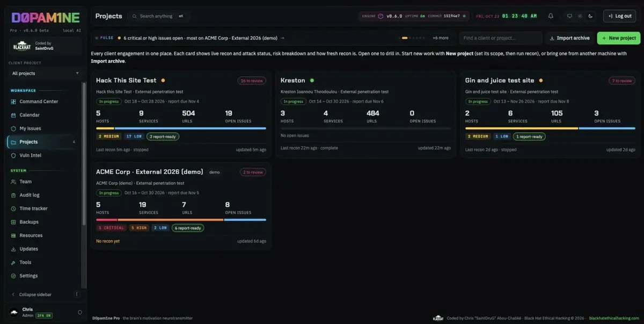Click the Find a client or project field
The image size is (644, 324).
pyautogui.click(x=501, y=38)
